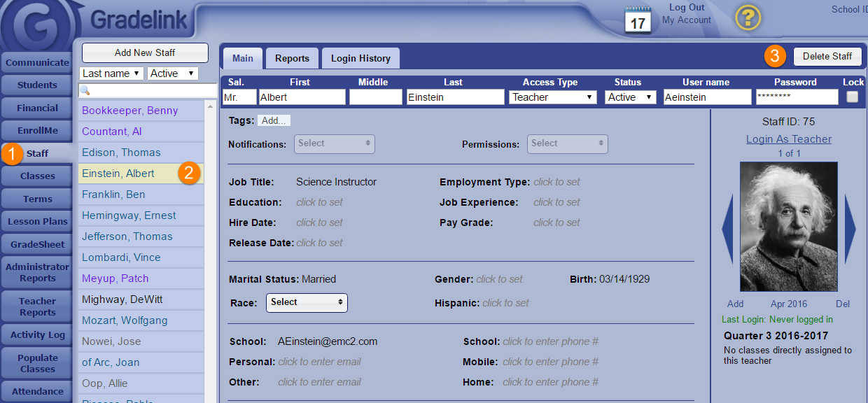Click the Add New Staff button
The height and width of the screenshot is (403, 868).
145,52
